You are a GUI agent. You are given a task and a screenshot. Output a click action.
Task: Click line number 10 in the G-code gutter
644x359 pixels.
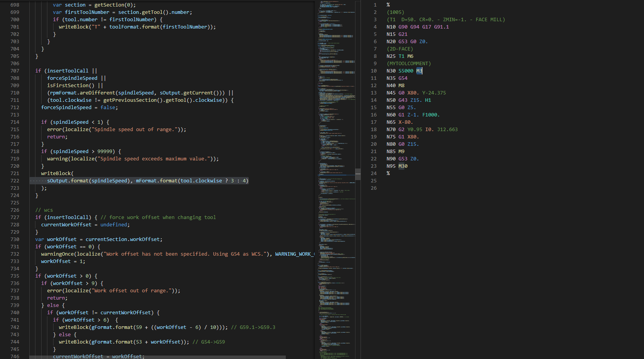374,71
